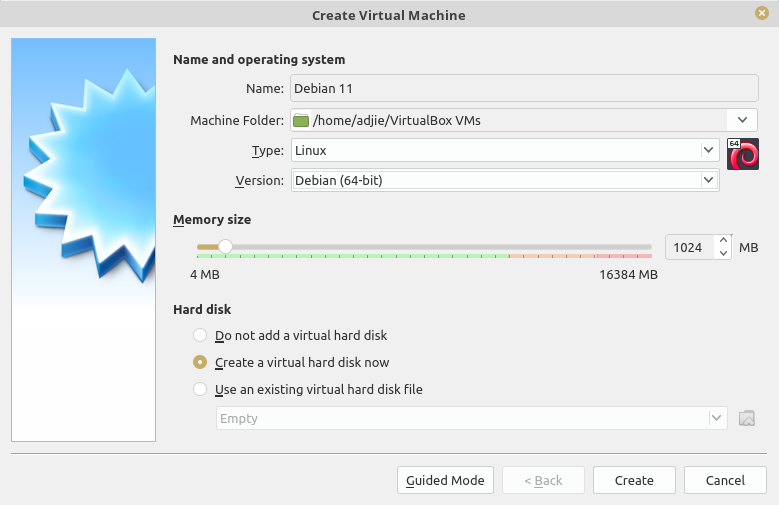Click the Name field containing Debian 11
The image size is (779, 505).
[524, 88]
